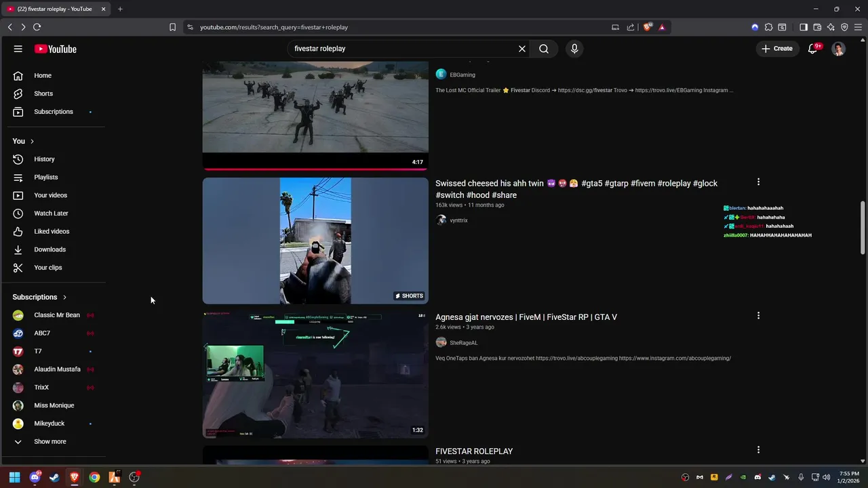868x488 pixels.
Task: Share this page from the address bar
Action: (631, 27)
